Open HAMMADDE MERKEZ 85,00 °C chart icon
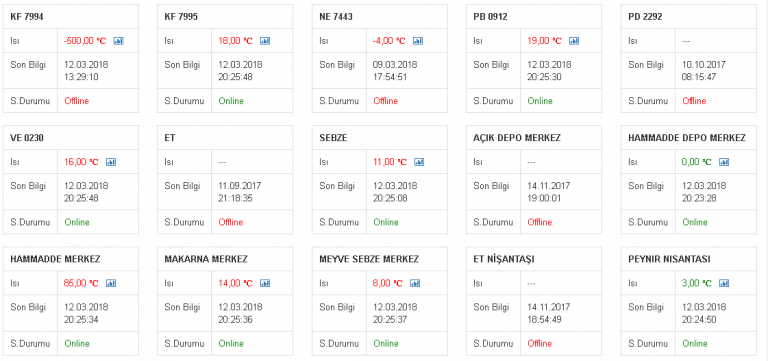The width and height of the screenshot is (768, 361). click(x=111, y=283)
